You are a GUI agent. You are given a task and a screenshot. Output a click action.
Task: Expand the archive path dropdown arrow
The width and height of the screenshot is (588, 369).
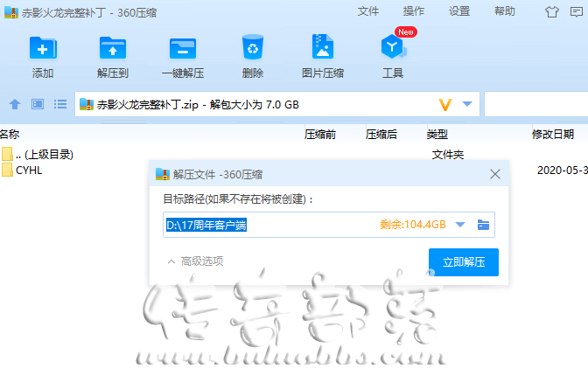point(467,104)
